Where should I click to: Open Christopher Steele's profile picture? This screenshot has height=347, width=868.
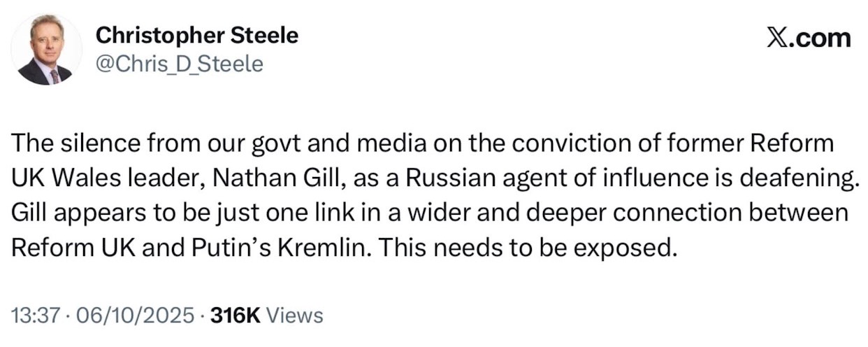(46, 50)
